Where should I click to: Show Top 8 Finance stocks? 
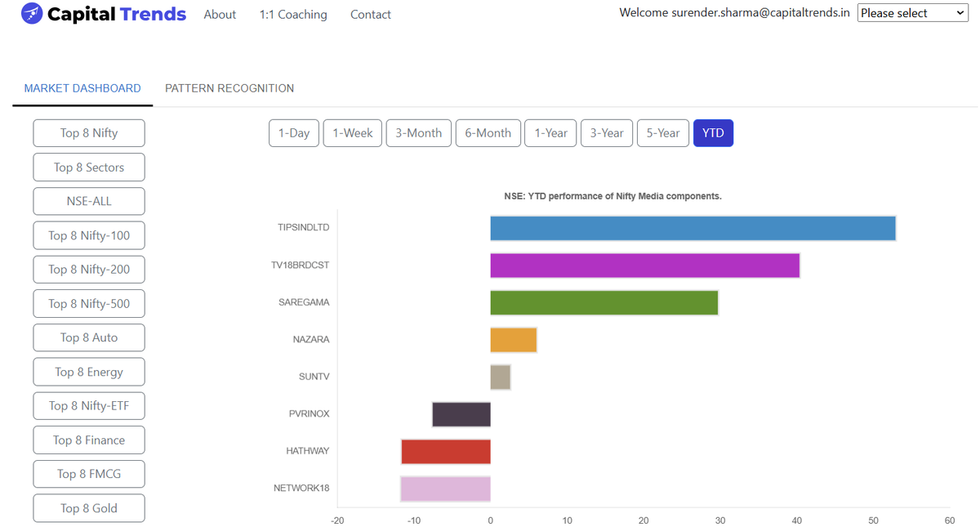[89, 440]
